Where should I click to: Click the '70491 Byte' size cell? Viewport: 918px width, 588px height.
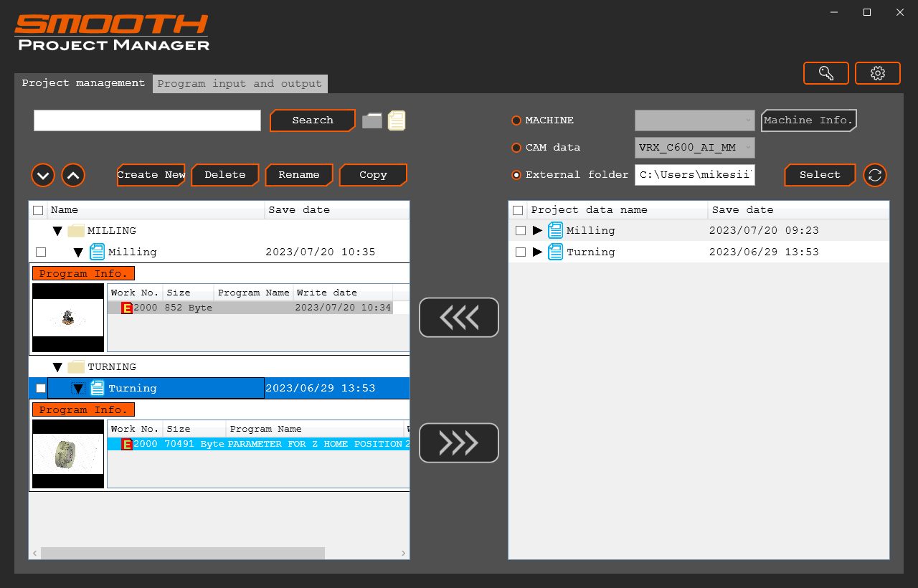pos(194,445)
